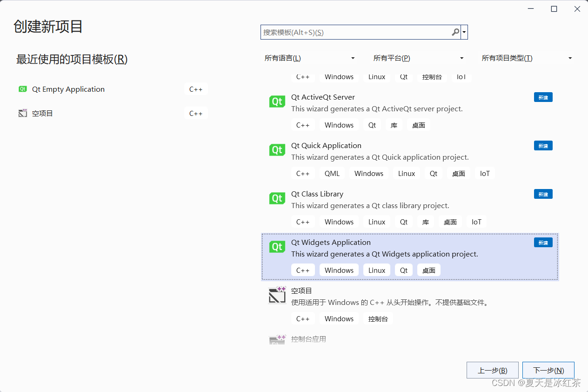
Task: Open the search box dropdown arrow
Action: pos(464,32)
